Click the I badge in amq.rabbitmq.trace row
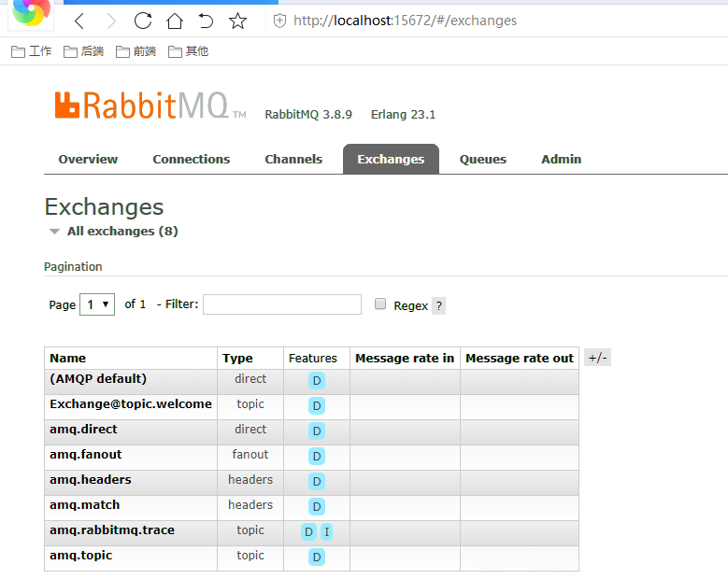728x579 pixels. click(327, 531)
